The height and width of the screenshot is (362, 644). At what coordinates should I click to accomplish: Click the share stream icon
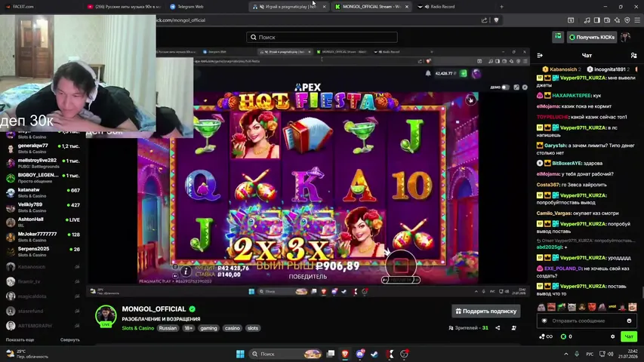[498, 328]
